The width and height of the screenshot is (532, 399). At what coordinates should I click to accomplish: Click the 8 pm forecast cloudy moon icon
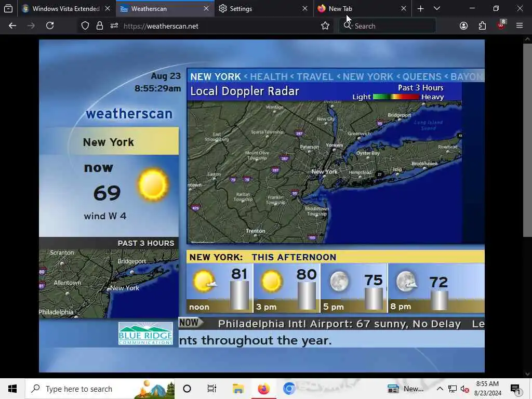406,281
